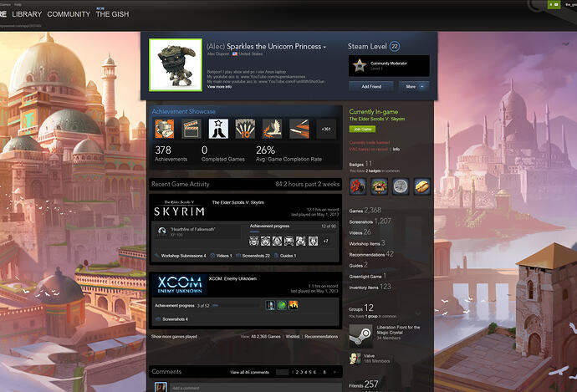Open the profile name dropdown arrow
This screenshot has height=392, width=577.
click(x=324, y=47)
